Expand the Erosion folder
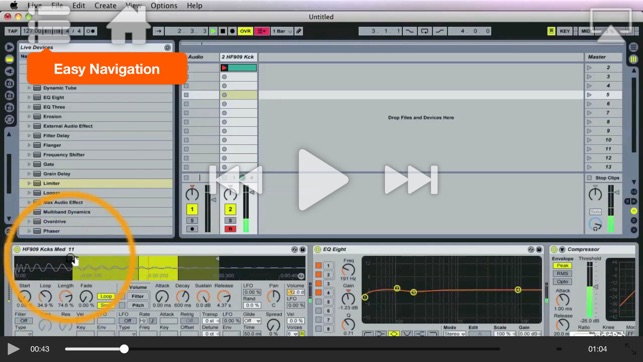The image size is (643, 362). 29,116
